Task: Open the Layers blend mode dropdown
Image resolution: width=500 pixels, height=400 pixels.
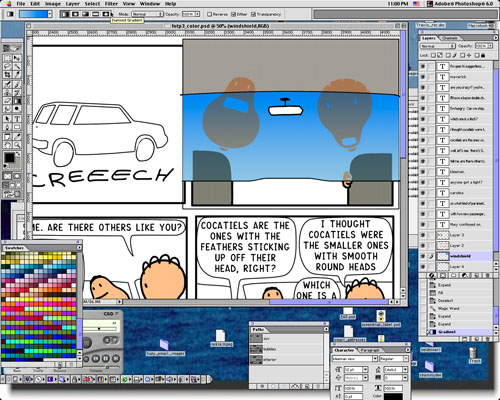Action: coord(438,46)
